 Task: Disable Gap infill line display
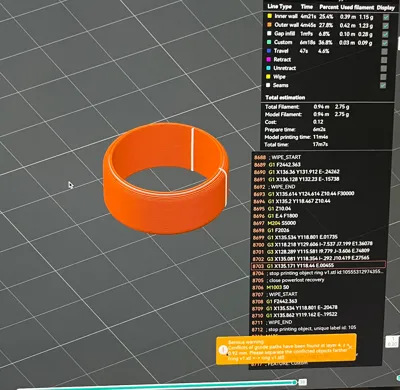(x=386, y=34)
